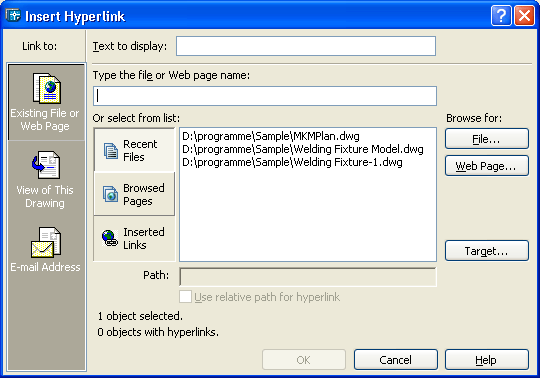Viewport: 540px width, 378px height.
Task: Toggle Use relative path for hyperlink checkbox
Action: pos(185,297)
